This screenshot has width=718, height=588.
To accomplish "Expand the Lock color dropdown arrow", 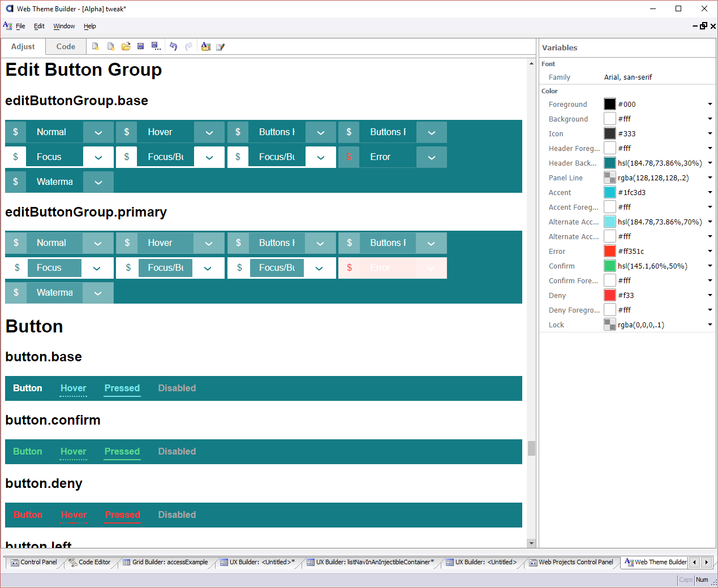I will coord(710,325).
